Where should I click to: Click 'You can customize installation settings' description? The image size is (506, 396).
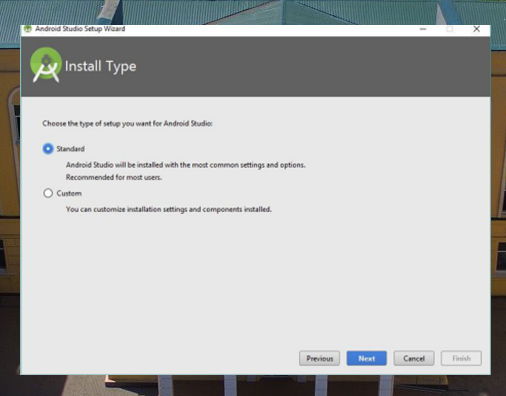169,209
